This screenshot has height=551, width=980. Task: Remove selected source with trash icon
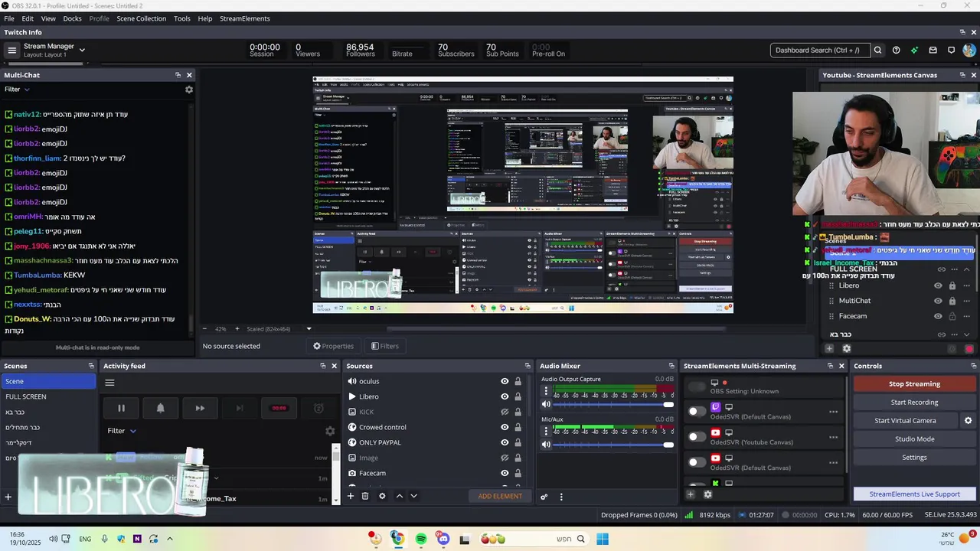tap(365, 496)
